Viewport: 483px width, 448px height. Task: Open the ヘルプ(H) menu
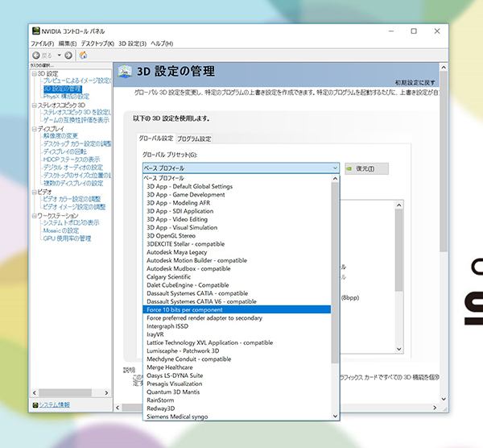tap(162, 44)
